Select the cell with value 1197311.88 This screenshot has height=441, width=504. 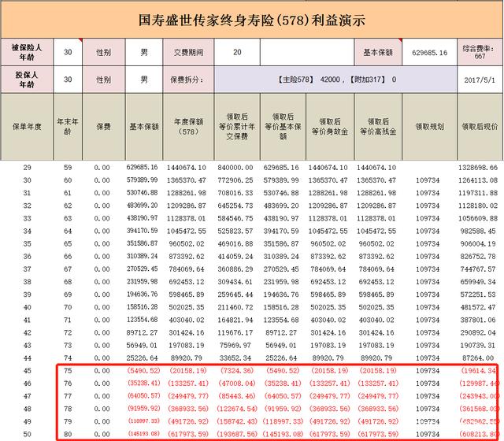(x=478, y=193)
